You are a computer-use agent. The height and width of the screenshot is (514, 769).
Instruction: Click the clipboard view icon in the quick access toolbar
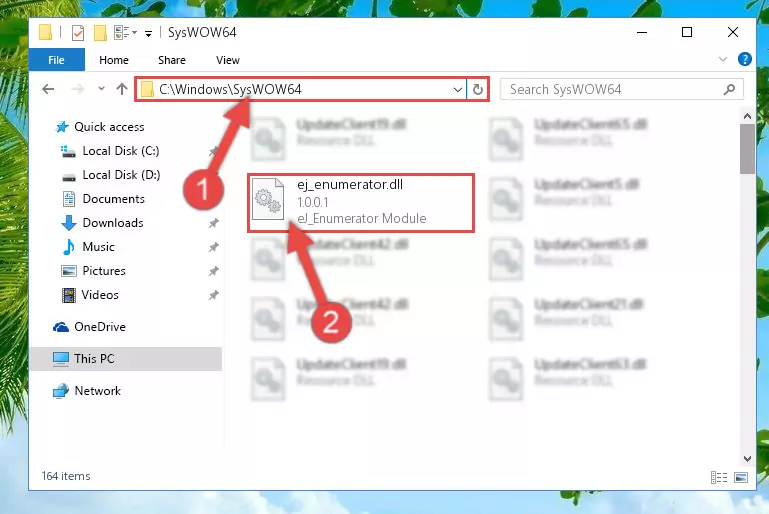(121, 32)
